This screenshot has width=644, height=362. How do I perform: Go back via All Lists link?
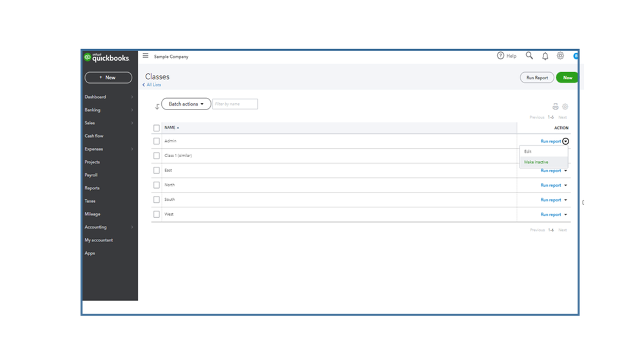coord(153,85)
